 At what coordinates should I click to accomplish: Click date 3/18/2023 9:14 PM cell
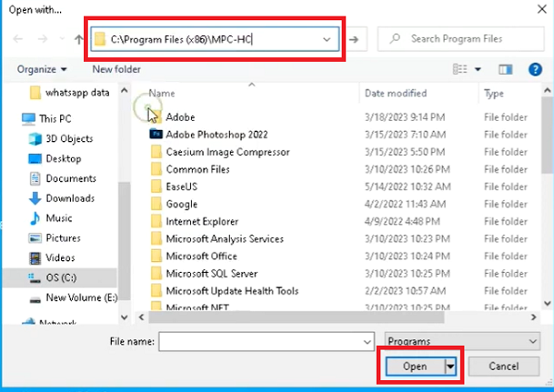(x=404, y=117)
